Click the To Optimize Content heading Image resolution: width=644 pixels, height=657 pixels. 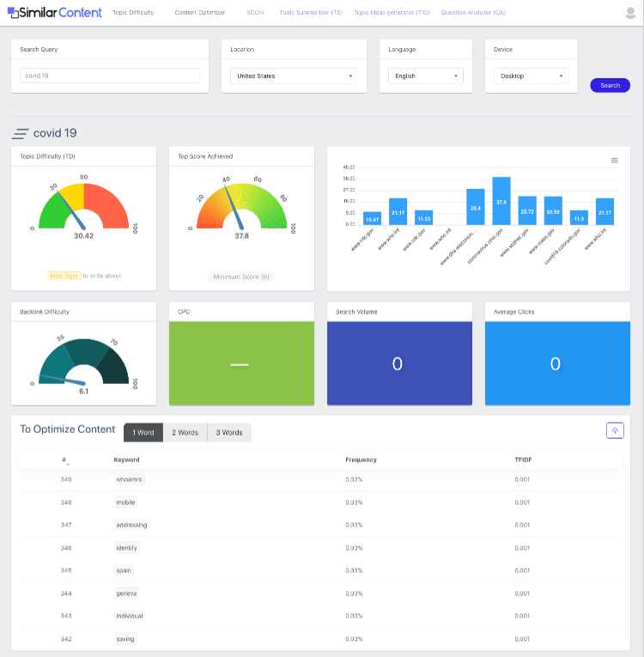coord(68,429)
